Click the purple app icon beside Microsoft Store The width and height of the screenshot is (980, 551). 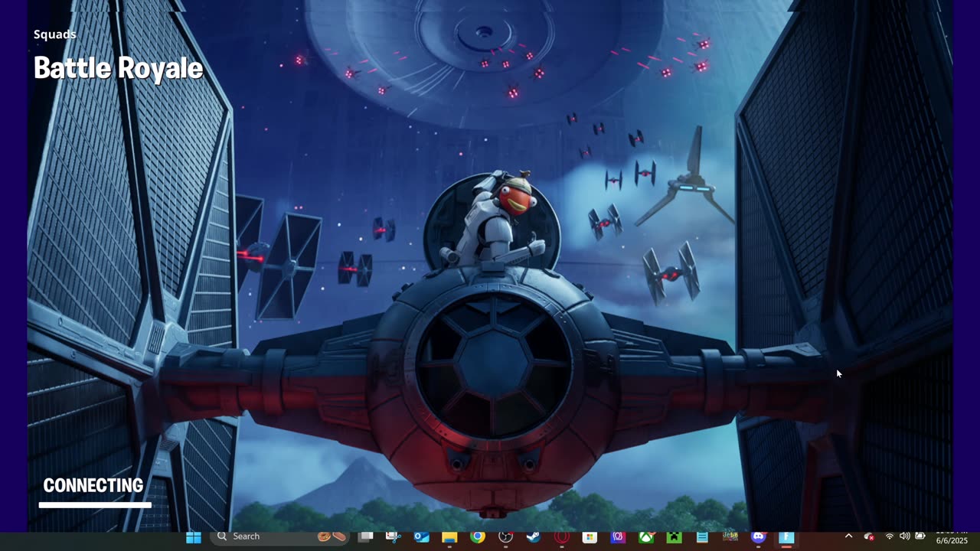pyautogui.click(x=618, y=537)
